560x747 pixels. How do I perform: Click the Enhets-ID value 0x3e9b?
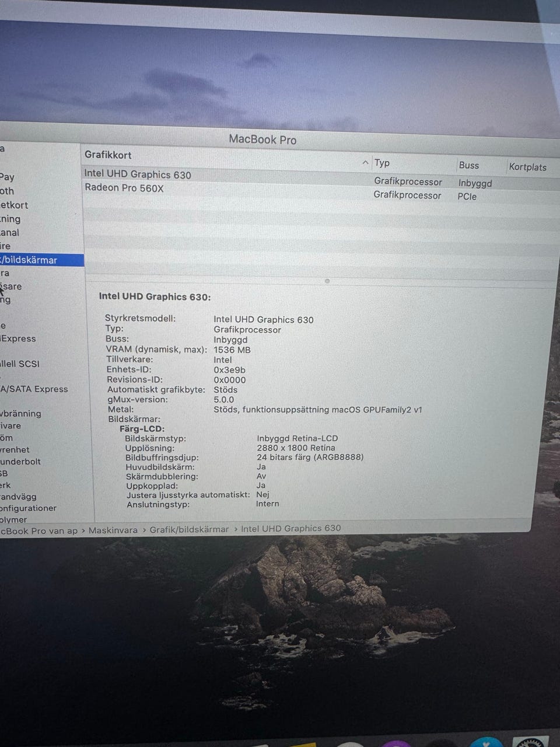pos(229,370)
